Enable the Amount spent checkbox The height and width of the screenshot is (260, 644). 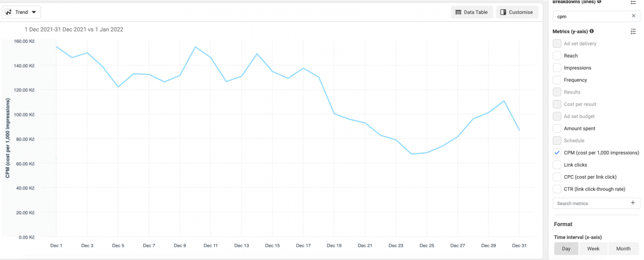click(x=557, y=128)
